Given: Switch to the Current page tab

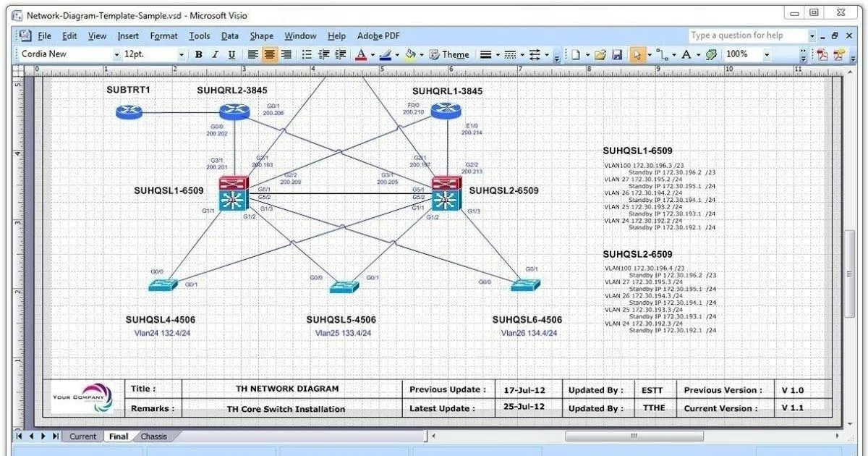Looking at the screenshot, I should [x=82, y=436].
